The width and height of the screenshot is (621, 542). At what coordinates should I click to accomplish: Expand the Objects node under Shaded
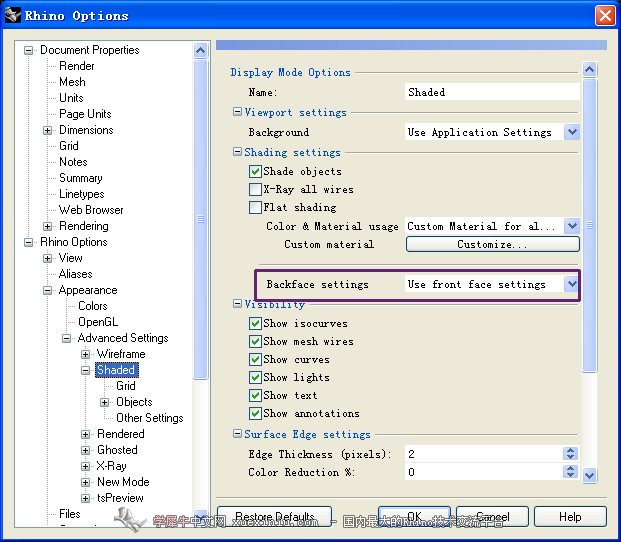pyautogui.click(x=104, y=402)
